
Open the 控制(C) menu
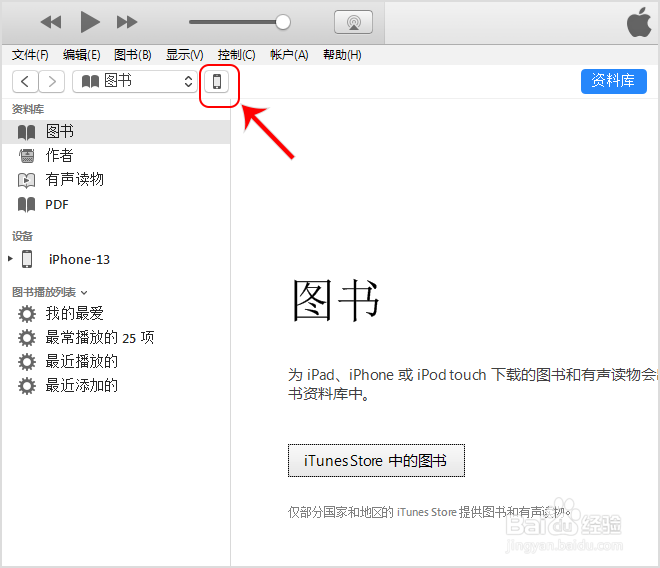pyautogui.click(x=237, y=55)
